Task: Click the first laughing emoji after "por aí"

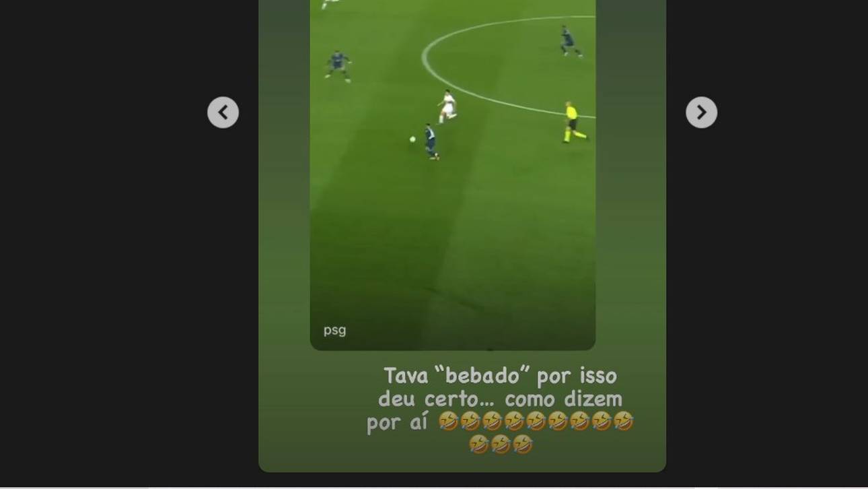Action: tap(448, 422)
